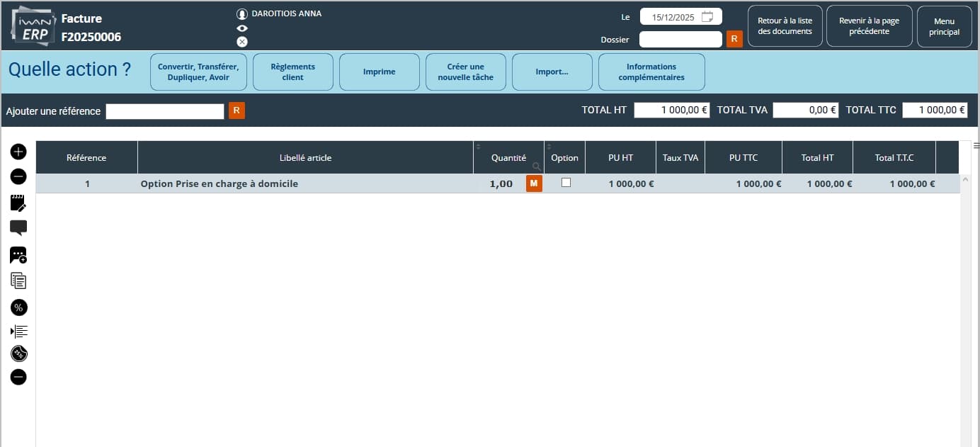Open Informations complémentaires
This screenshot has width=980, height=447.
(651, 72)
